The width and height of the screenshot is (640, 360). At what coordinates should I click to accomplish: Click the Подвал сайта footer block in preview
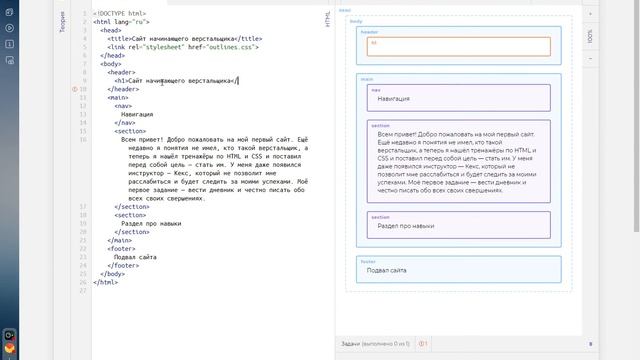(458, 269)
